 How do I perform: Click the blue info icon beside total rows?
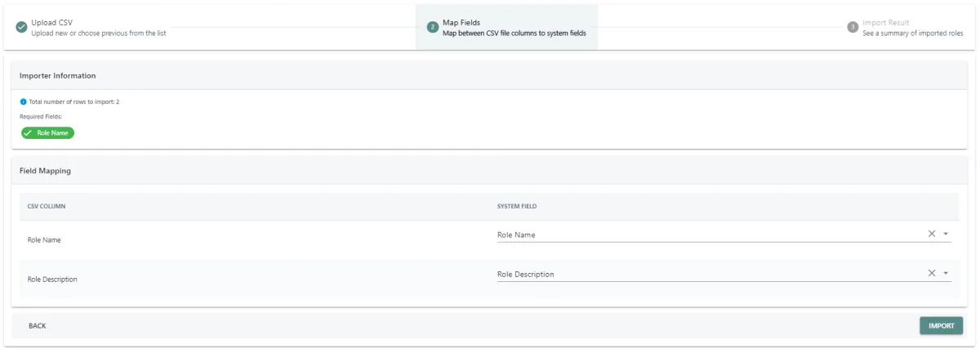point(23,101)
